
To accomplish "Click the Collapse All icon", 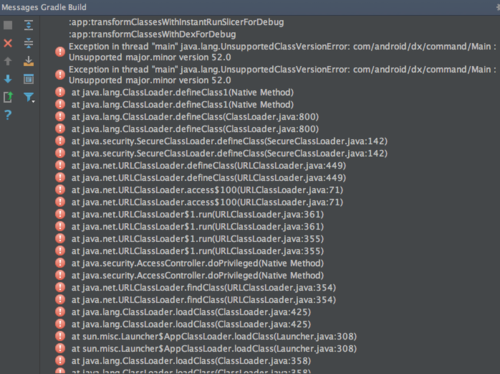I will tap(29, 43).
